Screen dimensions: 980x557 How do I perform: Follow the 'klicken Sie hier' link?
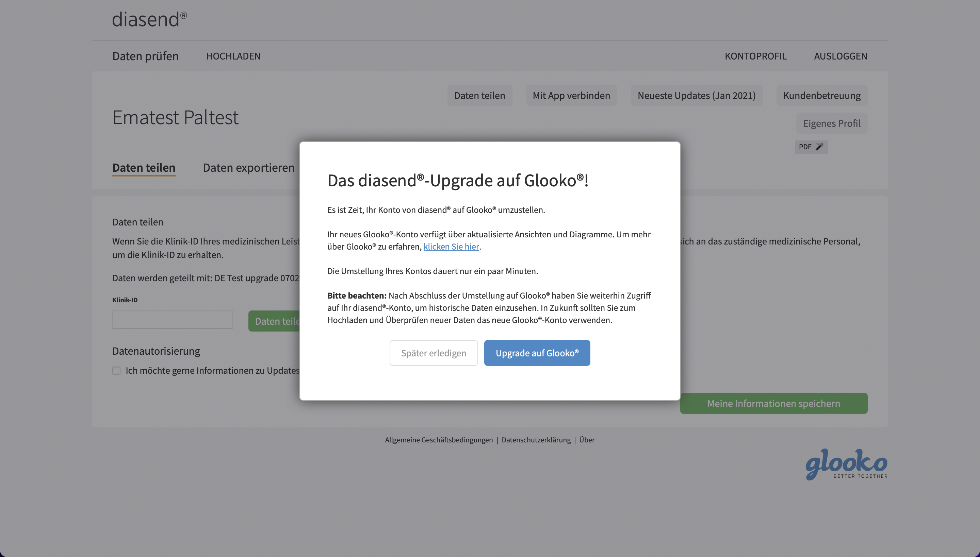(451, 246)
